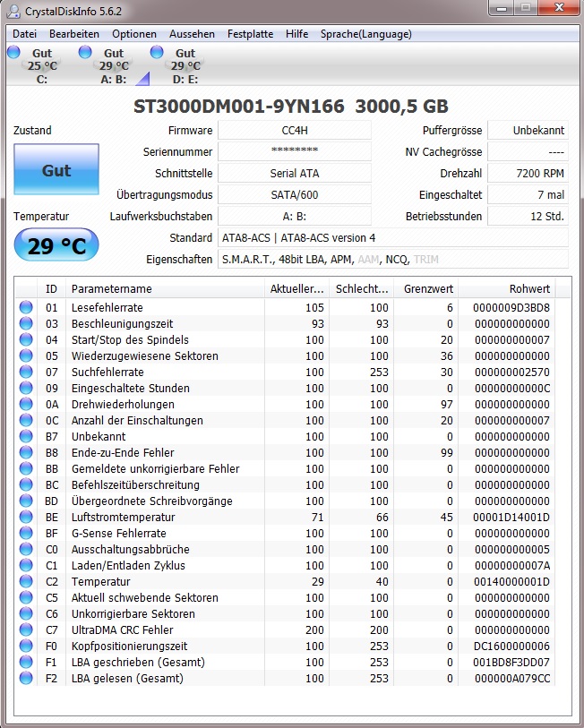Image resolution: width=584 pixels, height=728 pixels.
Task: Click status icon of Kopfpositionierungszeit row
Action: pyautogui.click(x=26, y=646)
